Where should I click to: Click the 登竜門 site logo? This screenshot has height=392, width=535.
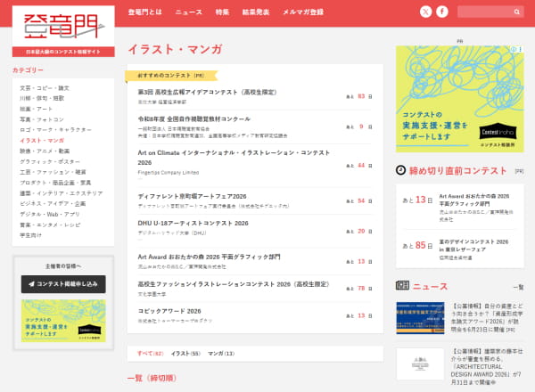click(63, 26)
